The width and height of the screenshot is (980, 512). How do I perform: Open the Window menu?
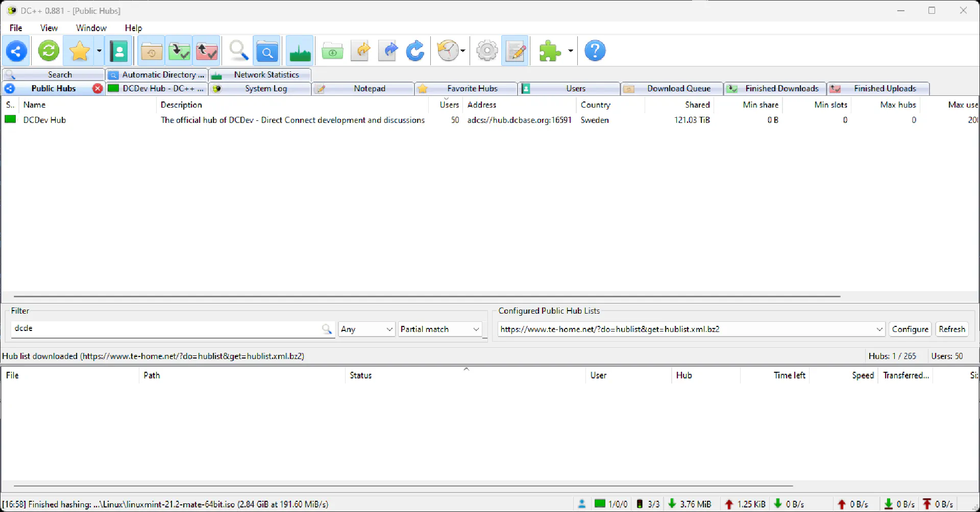(91, 28)
